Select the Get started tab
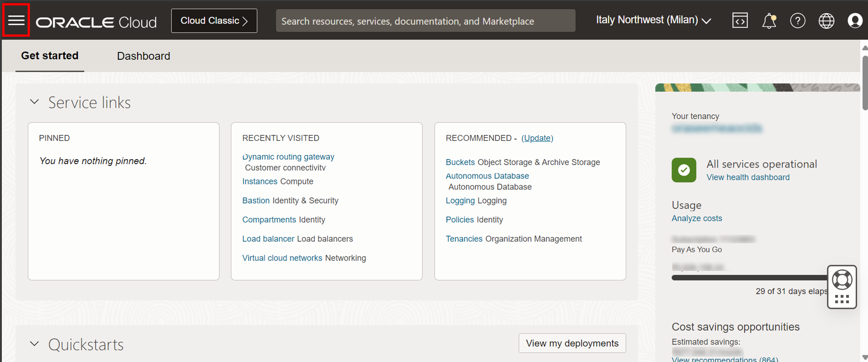The width and height of the screenshot is (868, 362). [50, 56]
